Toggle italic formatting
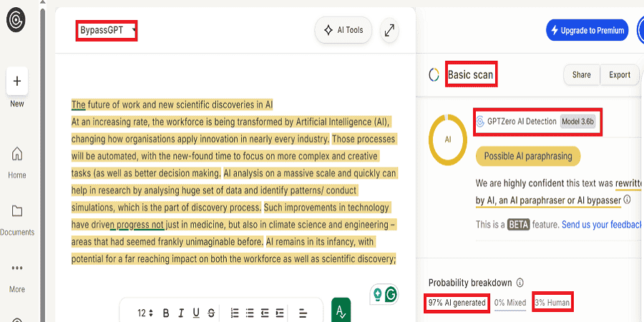The width and height of the screenshot is (644, 322). click(181, 313)
